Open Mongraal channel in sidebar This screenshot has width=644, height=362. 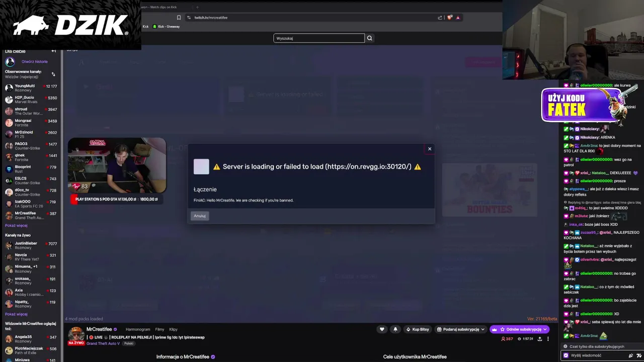pos(31,123)
